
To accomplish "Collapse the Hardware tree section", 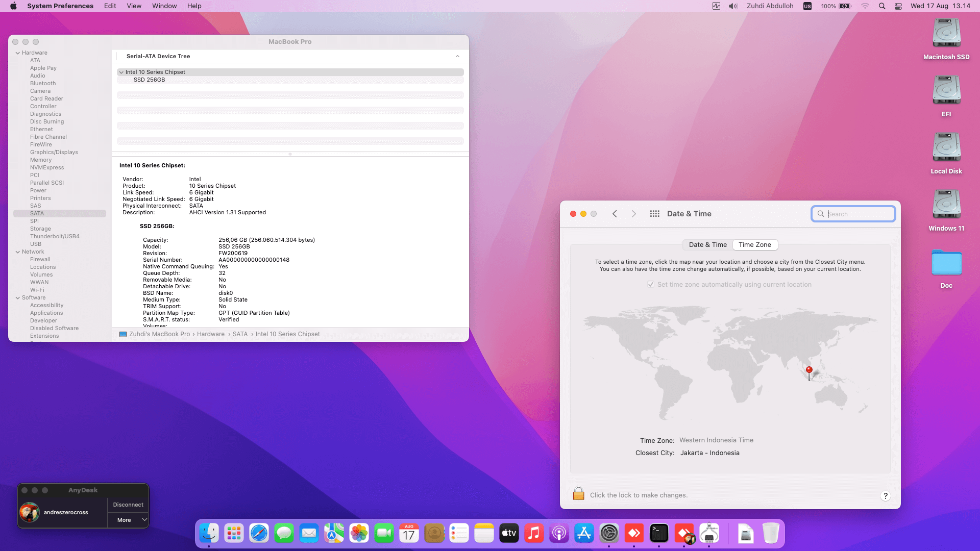I will [18, 53].
